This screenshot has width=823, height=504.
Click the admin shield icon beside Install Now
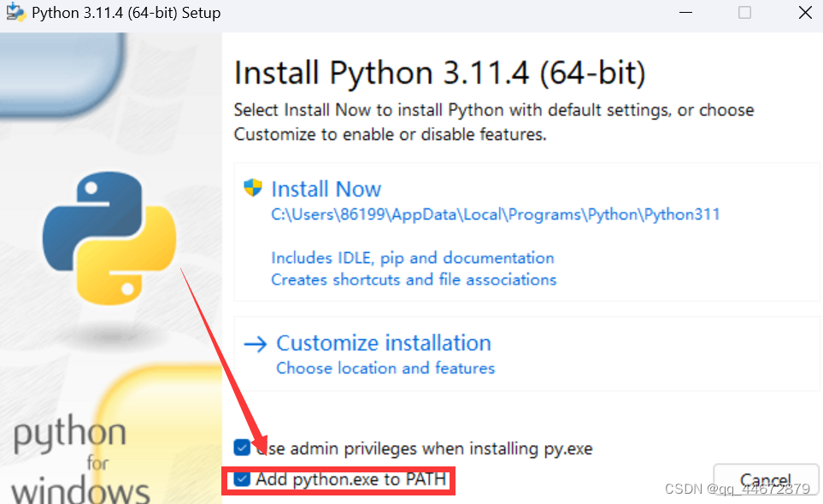(253, 188)
